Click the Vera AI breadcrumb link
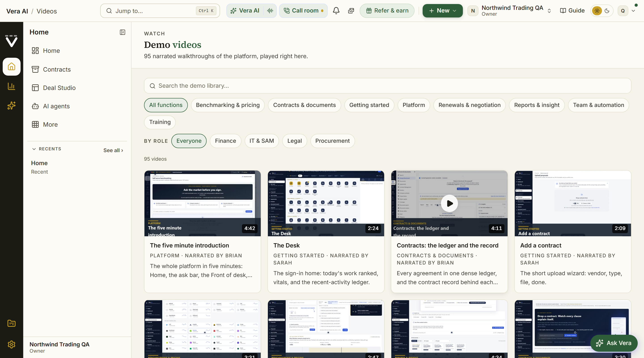 click(x=17, y=11)
